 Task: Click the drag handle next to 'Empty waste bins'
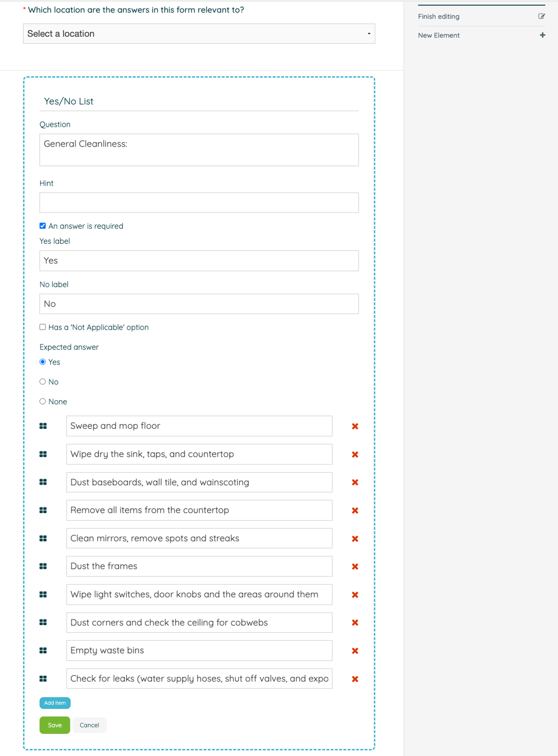tap(43, 651)
